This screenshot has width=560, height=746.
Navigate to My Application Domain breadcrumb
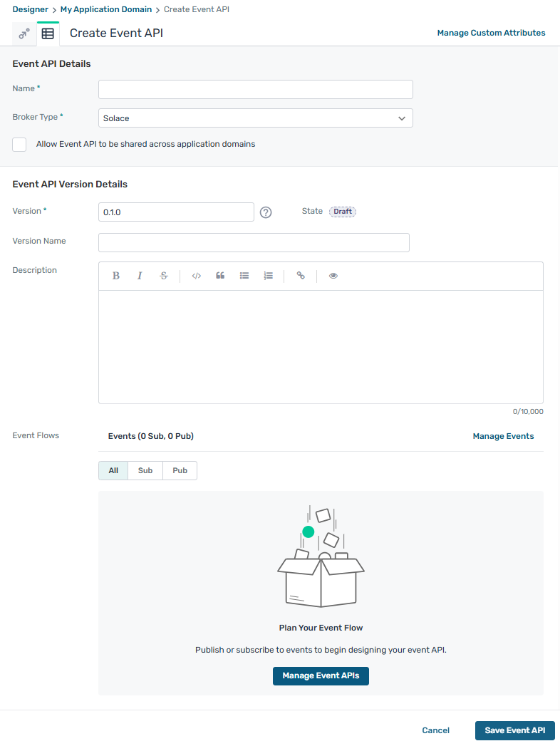[x=106, y=9]
